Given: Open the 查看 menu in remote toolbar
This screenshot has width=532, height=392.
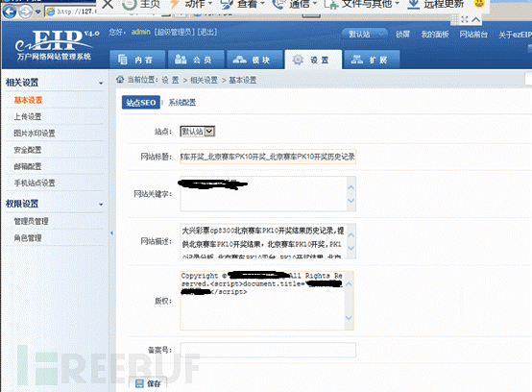Looking at the screenshot, I should [243, 4].
